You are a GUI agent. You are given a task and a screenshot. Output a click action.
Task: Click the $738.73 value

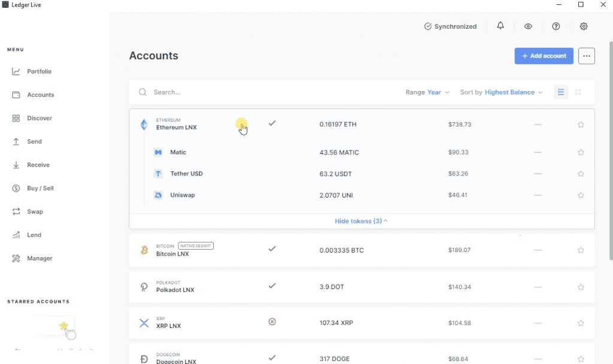[x=460, y=125]
